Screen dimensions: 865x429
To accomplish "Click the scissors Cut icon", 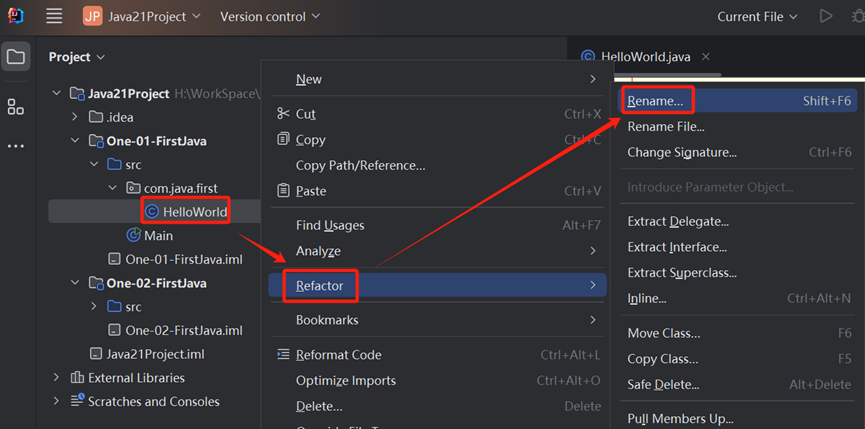I will coord(283,114).
